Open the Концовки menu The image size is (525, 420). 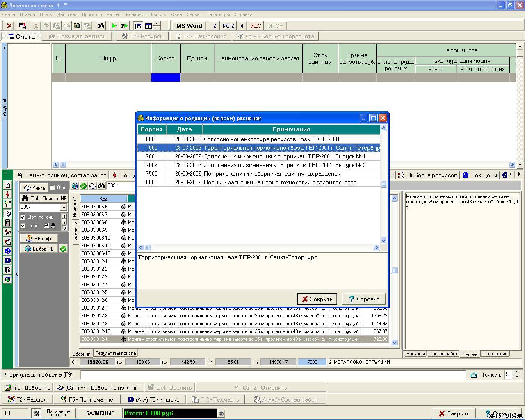coord(136,14)
